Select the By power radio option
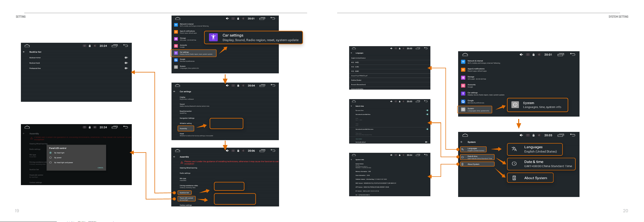644x222 pixels. [x=51, y=158]
